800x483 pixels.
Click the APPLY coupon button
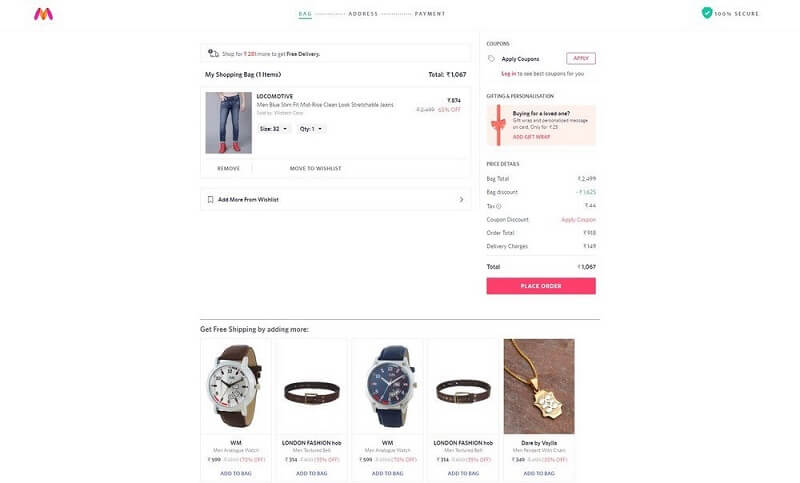(x=581, y=58)
